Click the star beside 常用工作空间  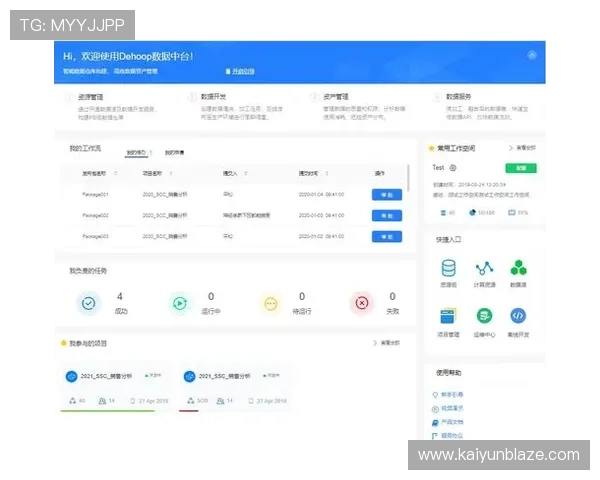tap(431, 148)
